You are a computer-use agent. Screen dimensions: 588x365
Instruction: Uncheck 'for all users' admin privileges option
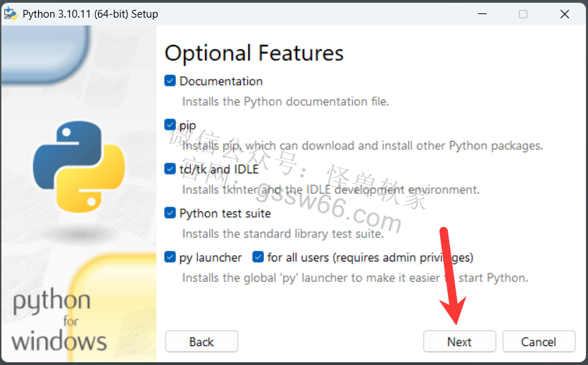pyautogui.click(x=258, y=257)
